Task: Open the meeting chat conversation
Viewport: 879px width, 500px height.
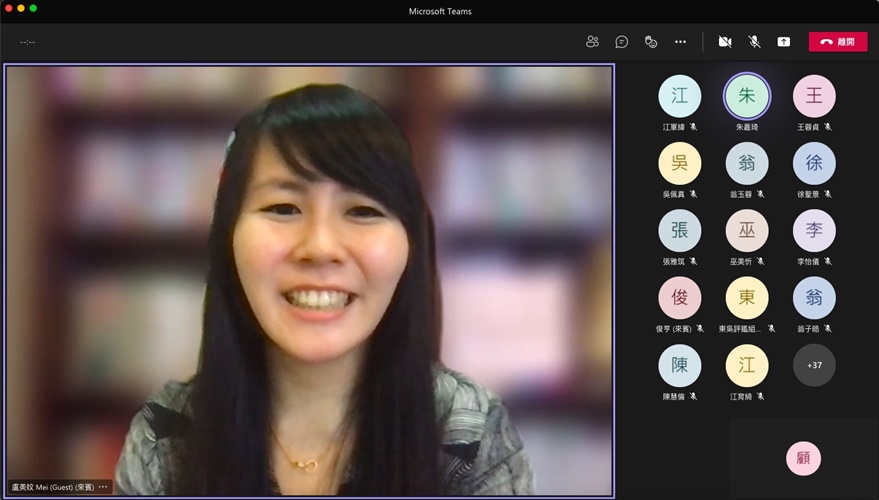Action: pos(621,42)
